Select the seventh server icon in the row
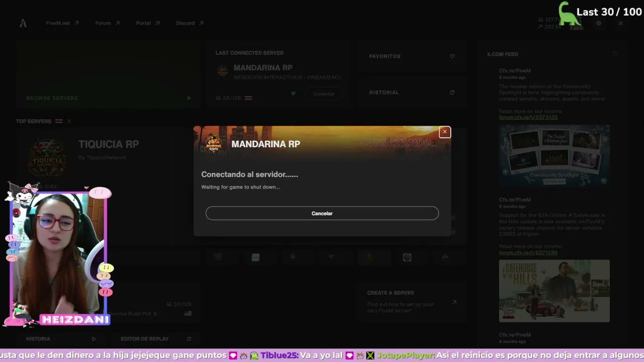This screenshot has width=644, height=362. [x=445, y=257]
